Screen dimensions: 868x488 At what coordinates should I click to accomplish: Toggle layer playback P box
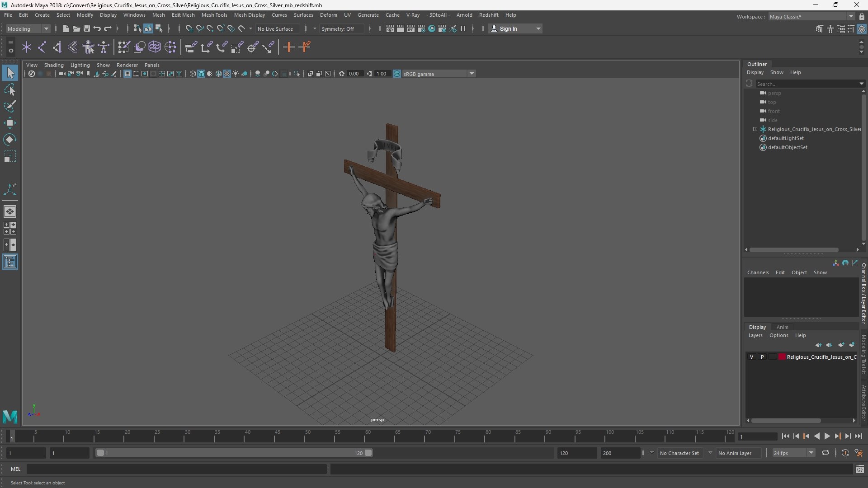click(762, 357)
